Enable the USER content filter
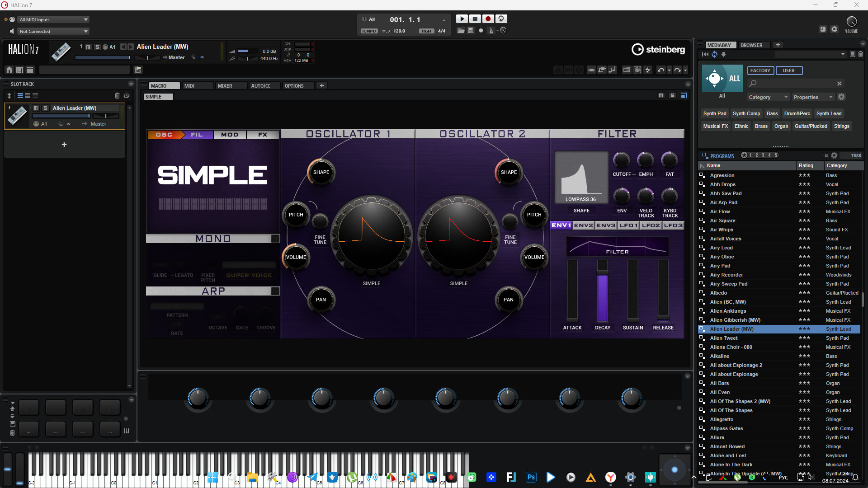868x488 pixels. (788, 70)
